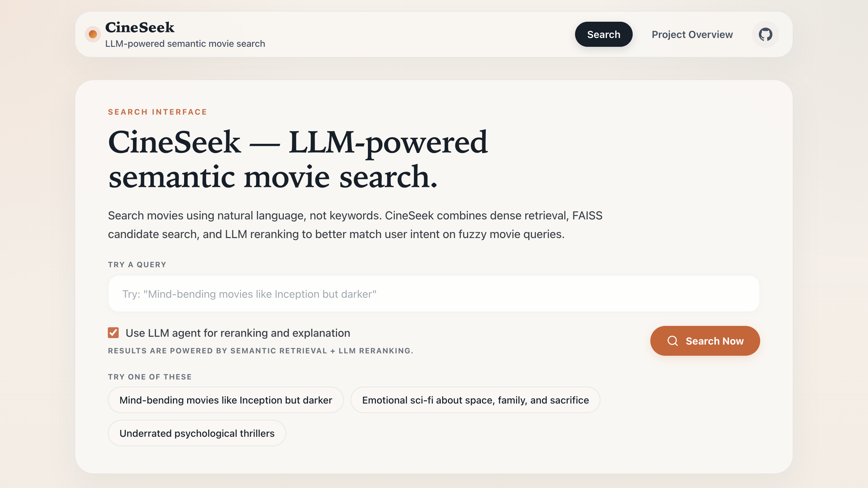Switch to the Search tab
The width and height of the screenshot is (868, 488).
coord(604,34)
